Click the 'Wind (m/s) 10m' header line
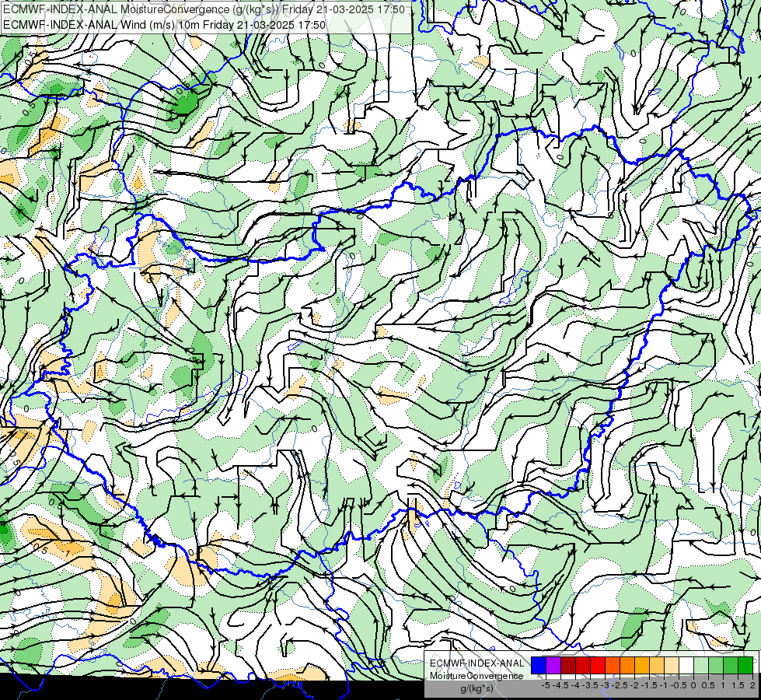761x700 pixels. (165, 24)
